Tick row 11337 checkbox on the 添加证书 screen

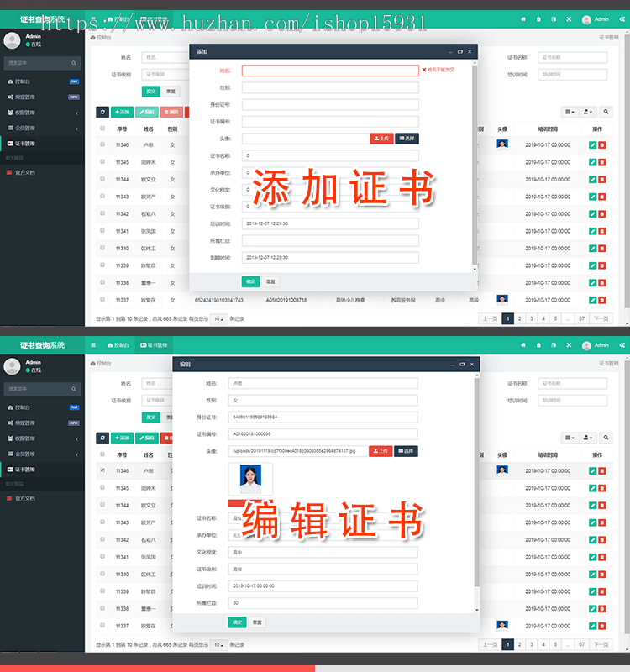tap(102, 299)
